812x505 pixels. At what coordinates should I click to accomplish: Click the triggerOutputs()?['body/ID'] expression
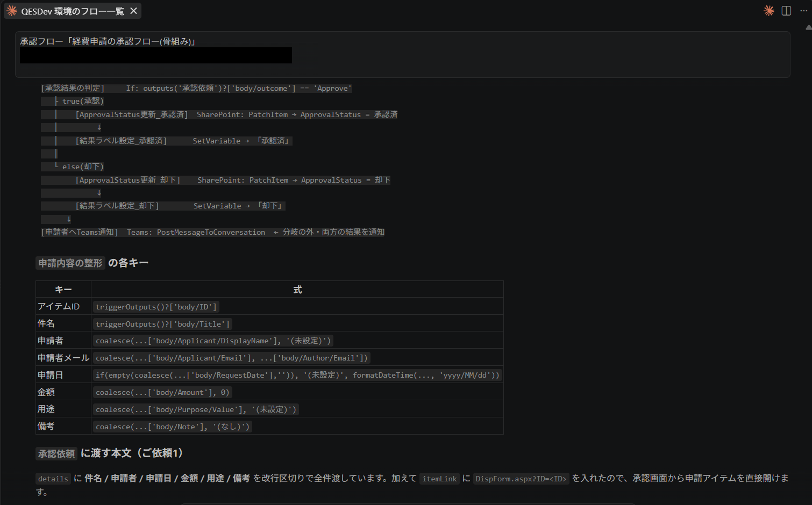pos(156,307)
